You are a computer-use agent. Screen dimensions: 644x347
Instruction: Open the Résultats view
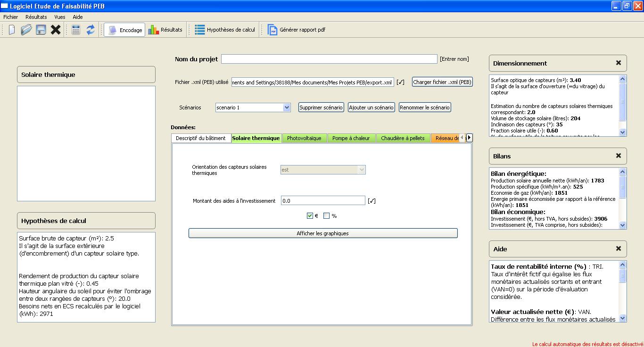tap(165, 30)
